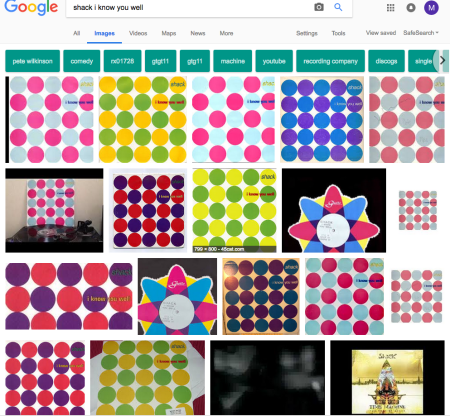The width and height of the screenshot is (450, 416).
Task: Open the 45cat.com green dots image
Action: click(x=234, y=210)
